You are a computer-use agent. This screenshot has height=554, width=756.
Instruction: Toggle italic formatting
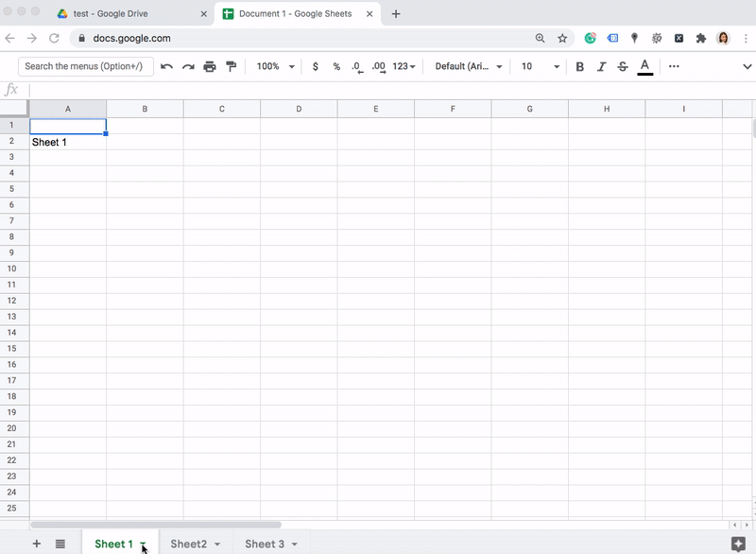602,66
